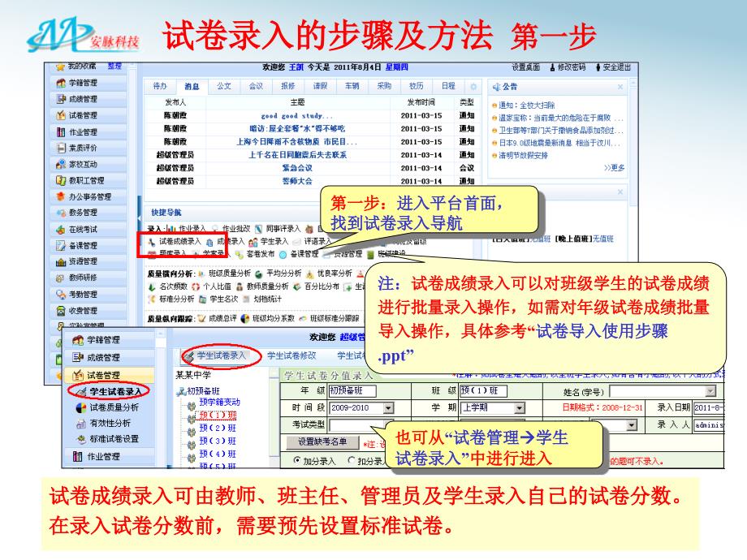The image size is (747, 560).
Task: Close the 公告 panel with X icon
Action: (x=621, y=86)
